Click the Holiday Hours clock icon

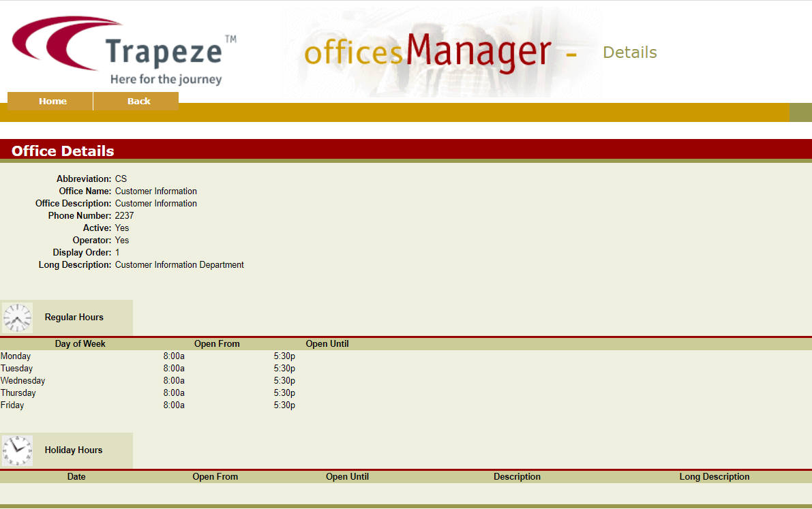click(16, 450)
